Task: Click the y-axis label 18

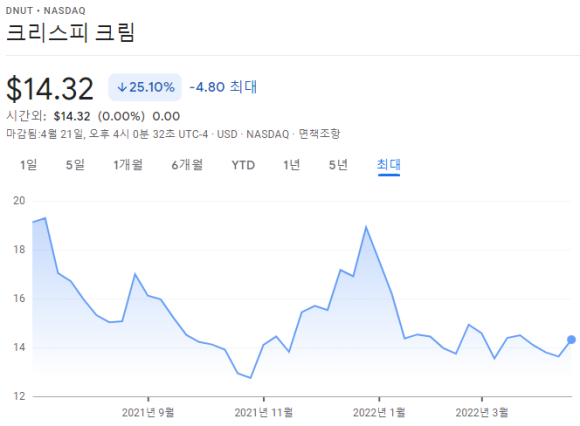Action: (19, 250)
